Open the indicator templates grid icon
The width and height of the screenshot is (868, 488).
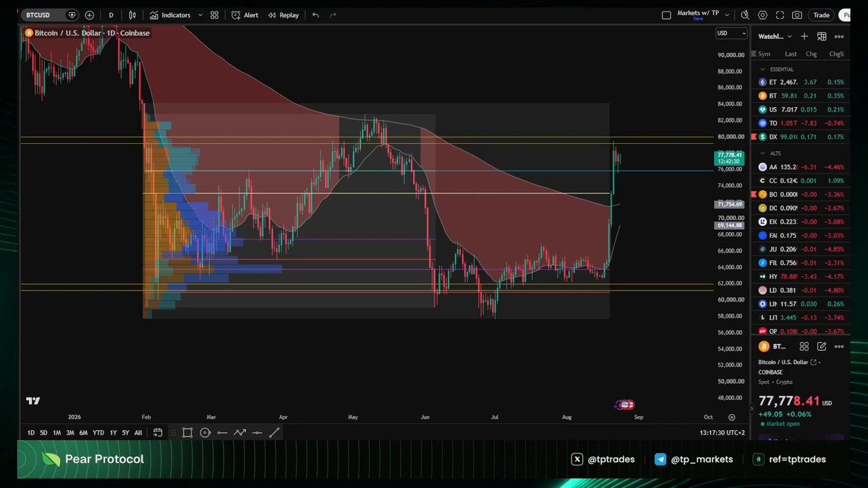pyautogui.click(x=214, y=14)
